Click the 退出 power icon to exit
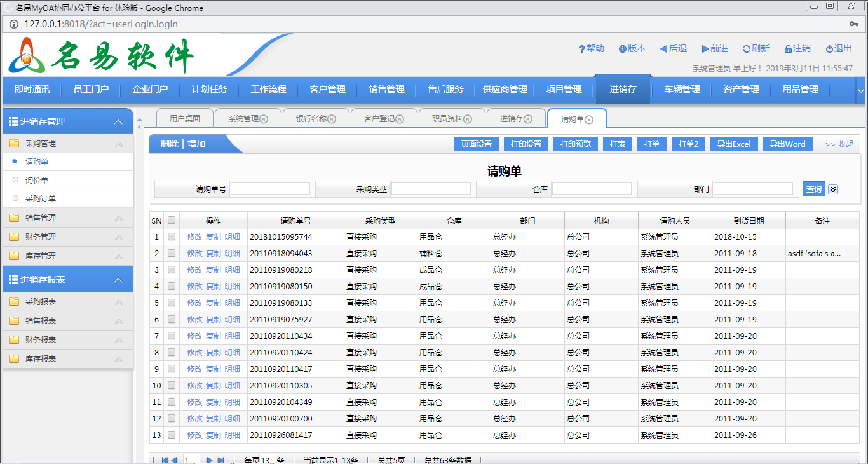Screen dimensions: 868x464 click(829, 49)
